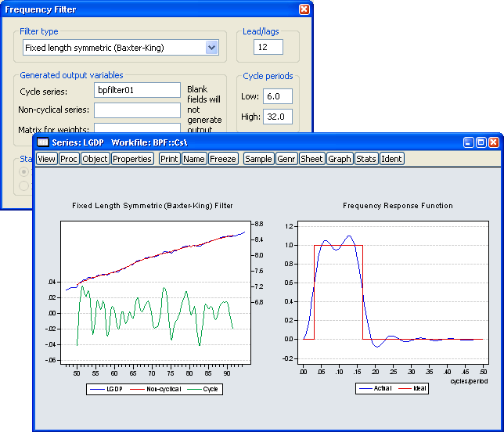Click the Lead/lags input field
Image resolution: width=504 pixels, height=432 pixels.
tap(268, 48)
